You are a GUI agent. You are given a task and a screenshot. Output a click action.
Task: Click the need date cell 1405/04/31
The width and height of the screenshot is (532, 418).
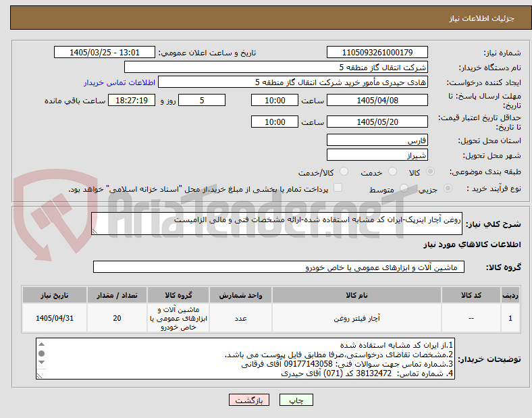click(55, 318)
